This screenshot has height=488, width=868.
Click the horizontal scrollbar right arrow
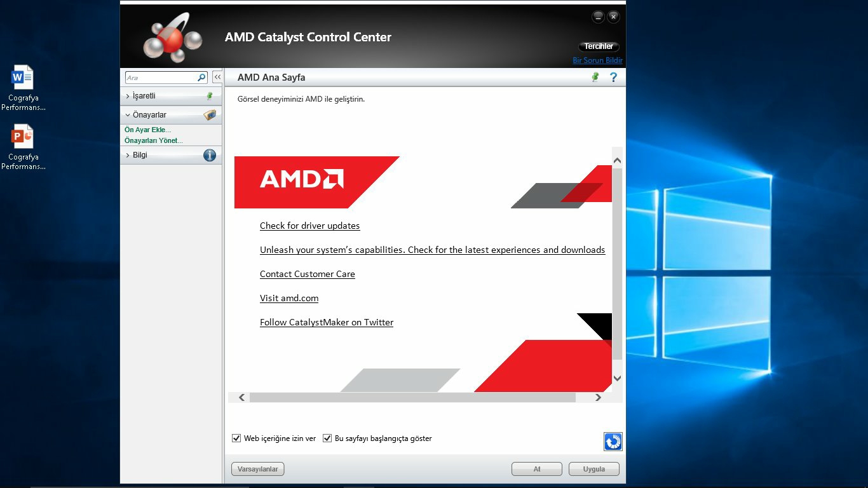[598, 397]
